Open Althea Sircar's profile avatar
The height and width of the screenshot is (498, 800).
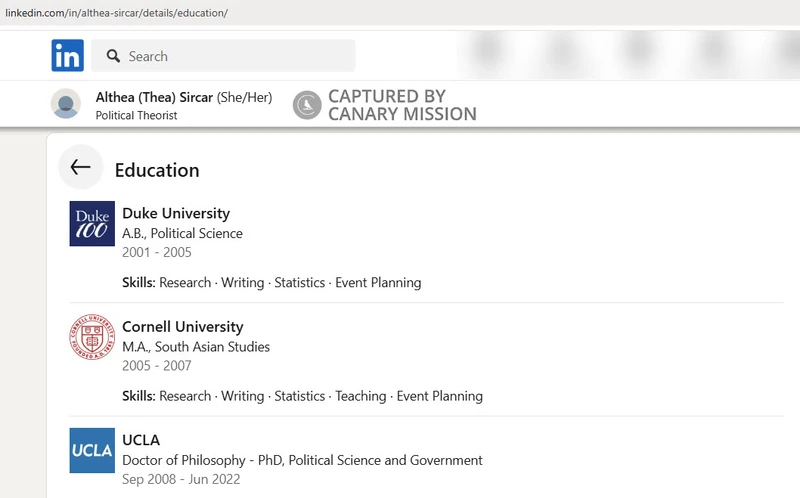(66, 104)
